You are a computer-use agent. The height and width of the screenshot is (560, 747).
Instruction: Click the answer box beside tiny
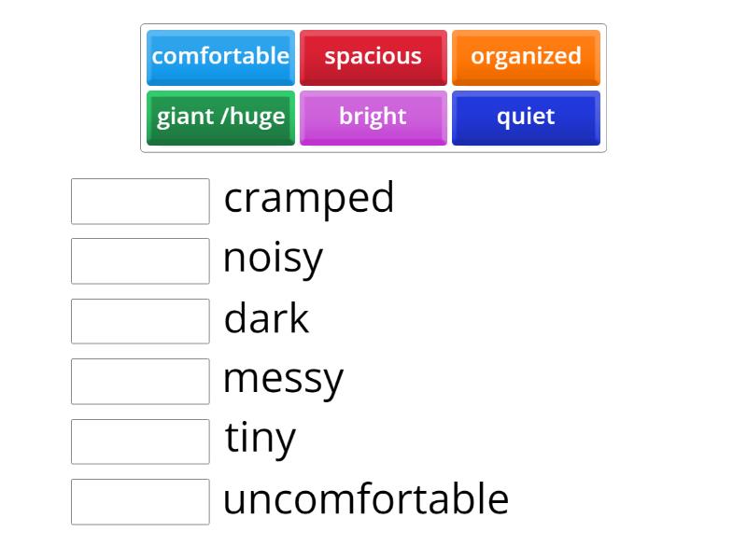[140, 441]
